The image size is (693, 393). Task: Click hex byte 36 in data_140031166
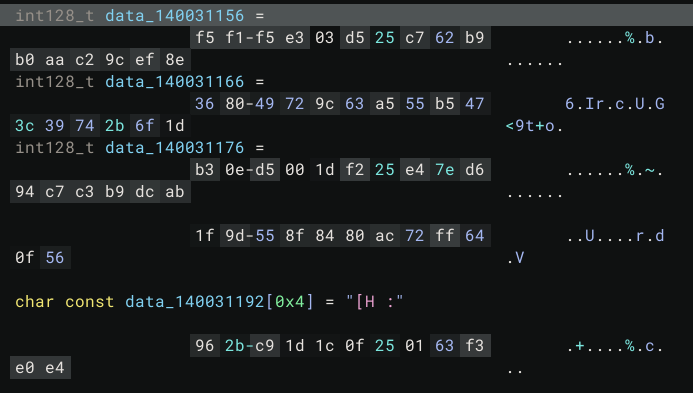click(x=204, y=104)
